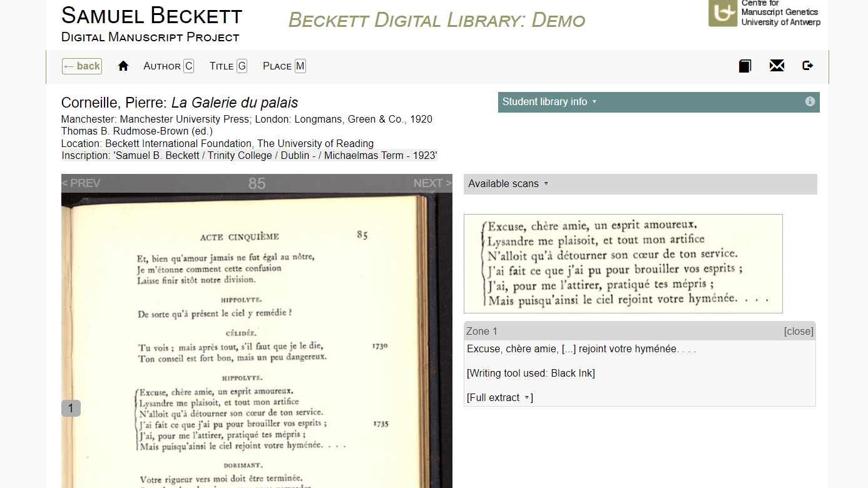This screenshot has width=868, height=488.
Task: Click the Writing tool used: Black Ink text
Action: tap(531, 374)
